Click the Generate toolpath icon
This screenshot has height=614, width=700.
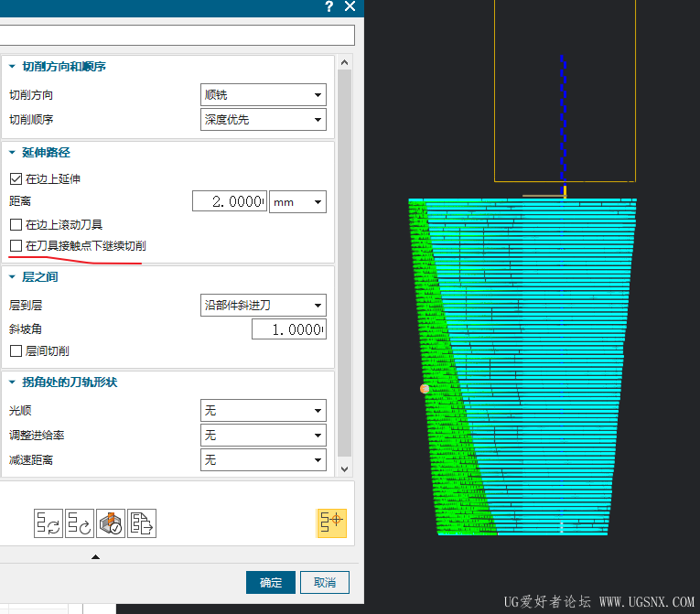coord(48,522)
